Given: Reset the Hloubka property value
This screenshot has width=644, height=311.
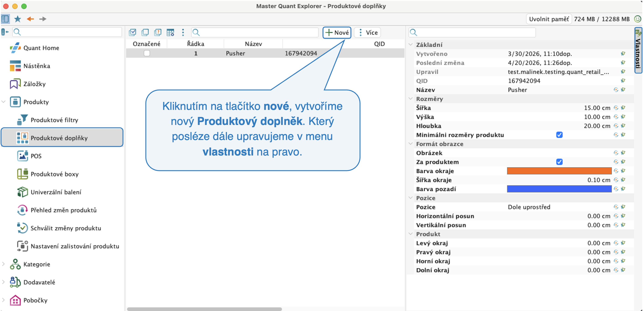Looking at the screenshot, I should 616,126.
